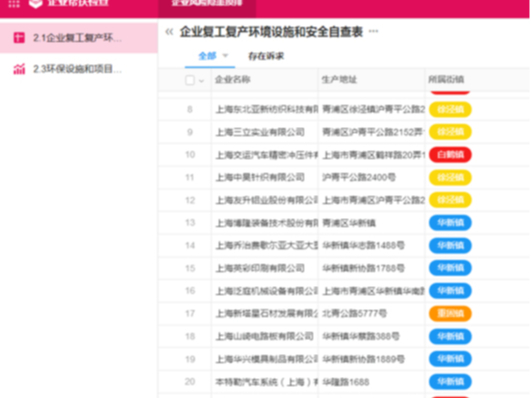Click the table icon beside 2.1 sidebar item
Image resolution: width=531 pixels, height=398 pixels.
click(19, 38)
